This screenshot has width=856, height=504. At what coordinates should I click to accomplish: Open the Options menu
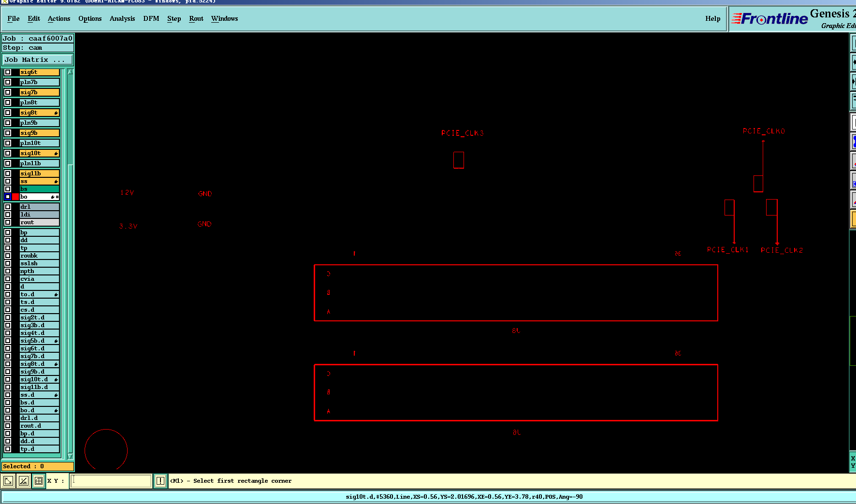click(x=90, y=19)
